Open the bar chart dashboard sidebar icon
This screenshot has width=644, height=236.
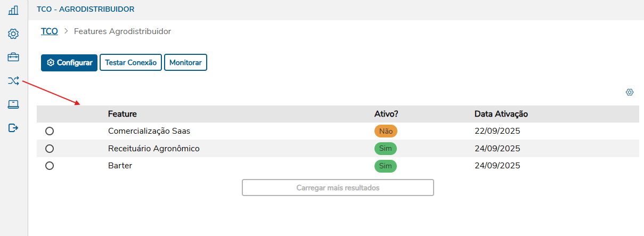(13, 11)
